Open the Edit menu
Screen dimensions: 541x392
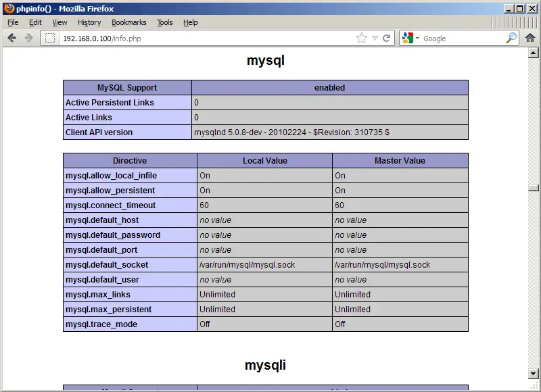pyautogui.click(x=35, y=22)
